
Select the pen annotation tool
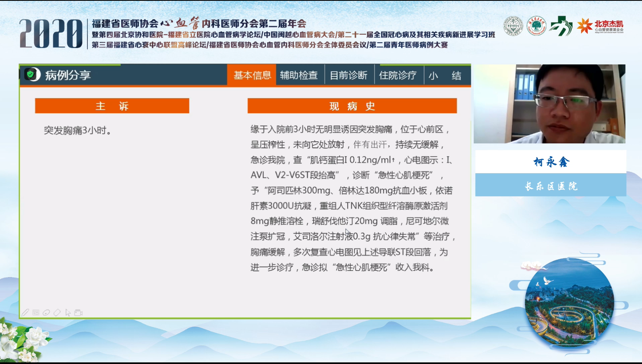pos(25,312)
